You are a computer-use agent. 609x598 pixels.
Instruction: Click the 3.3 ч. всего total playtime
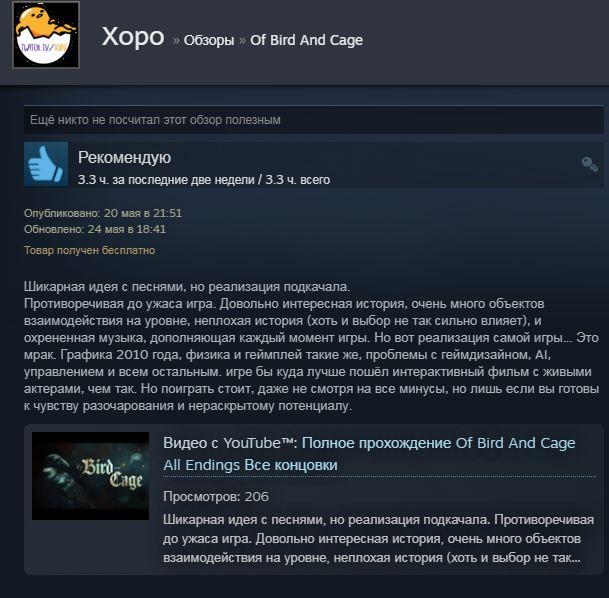coord(298,180)
